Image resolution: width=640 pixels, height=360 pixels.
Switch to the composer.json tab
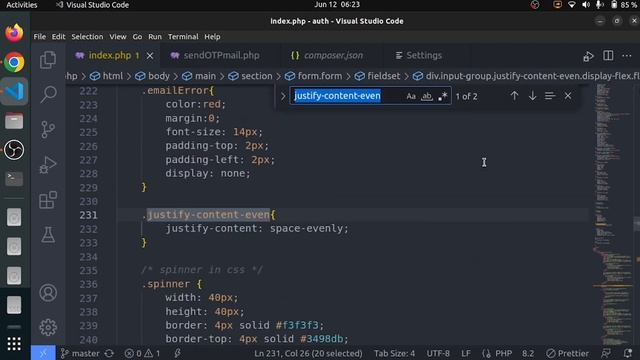333,56
